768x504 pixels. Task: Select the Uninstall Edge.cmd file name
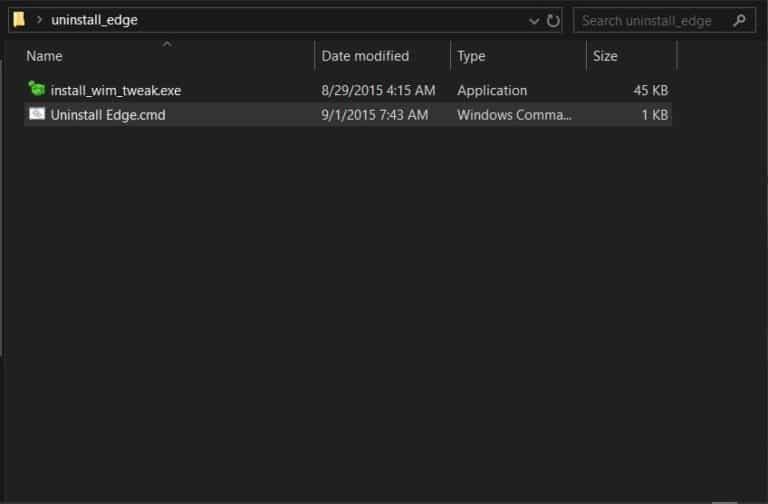108,115
